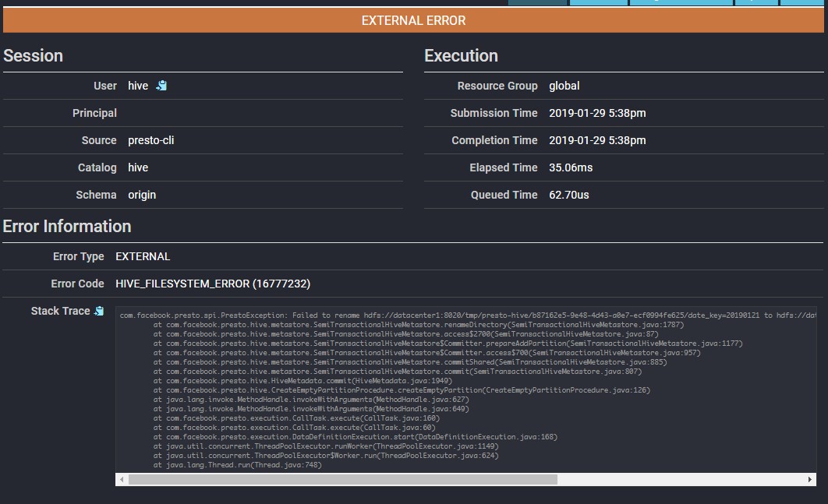Click the Queued Time label
This screenshot has width=828, height=504.
[x=504, y=195]
